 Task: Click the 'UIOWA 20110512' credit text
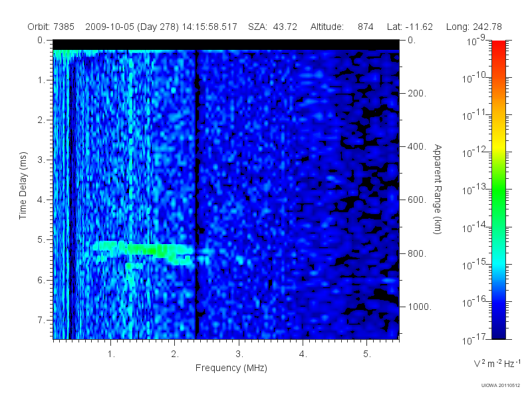pos(501,386)
